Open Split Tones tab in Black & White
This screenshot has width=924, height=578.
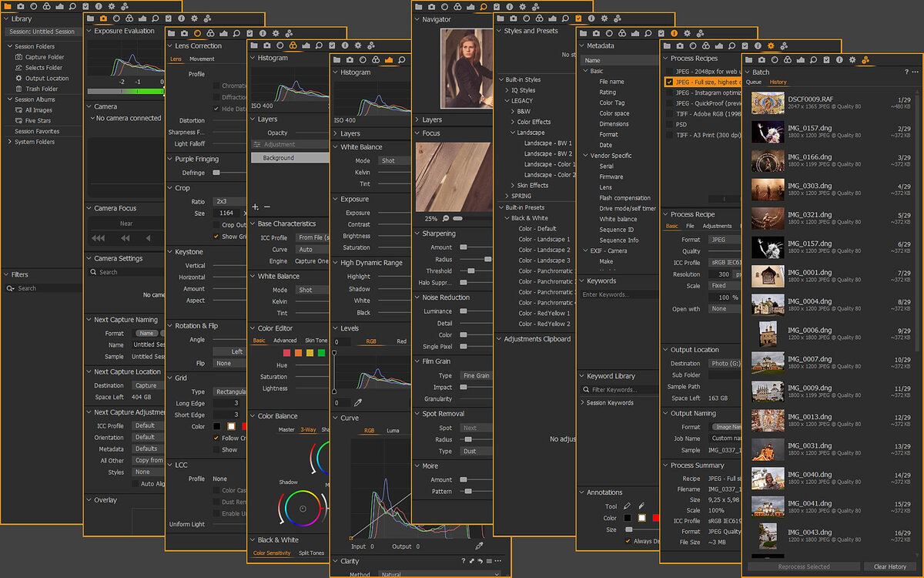(311, 553)
